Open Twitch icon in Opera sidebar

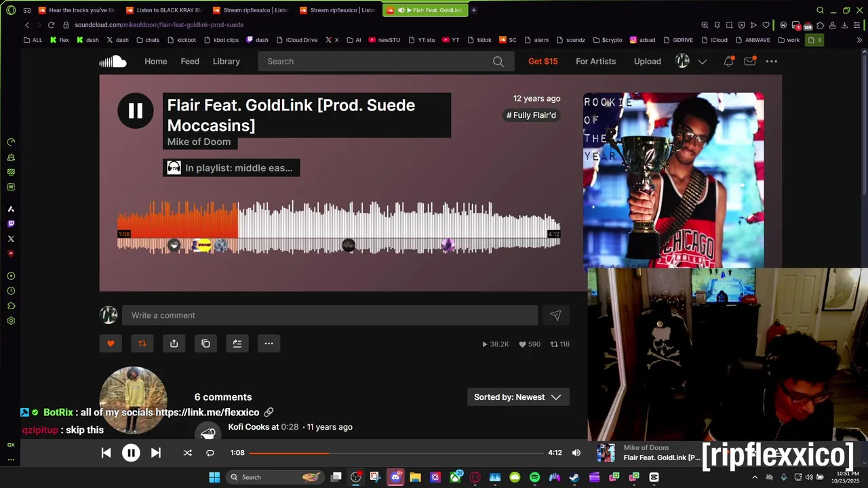[x=11, y=224]
